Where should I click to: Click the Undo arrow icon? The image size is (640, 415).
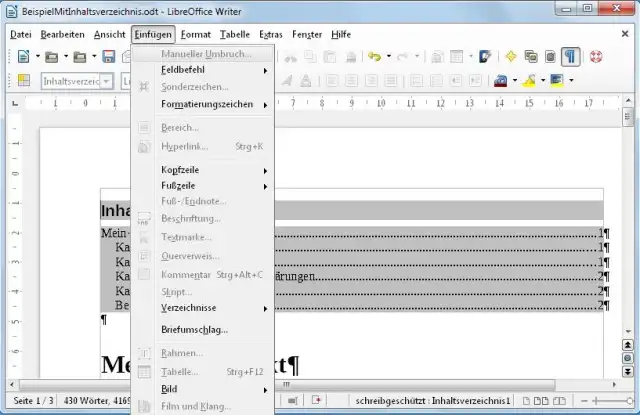click(x=374, y=57)
